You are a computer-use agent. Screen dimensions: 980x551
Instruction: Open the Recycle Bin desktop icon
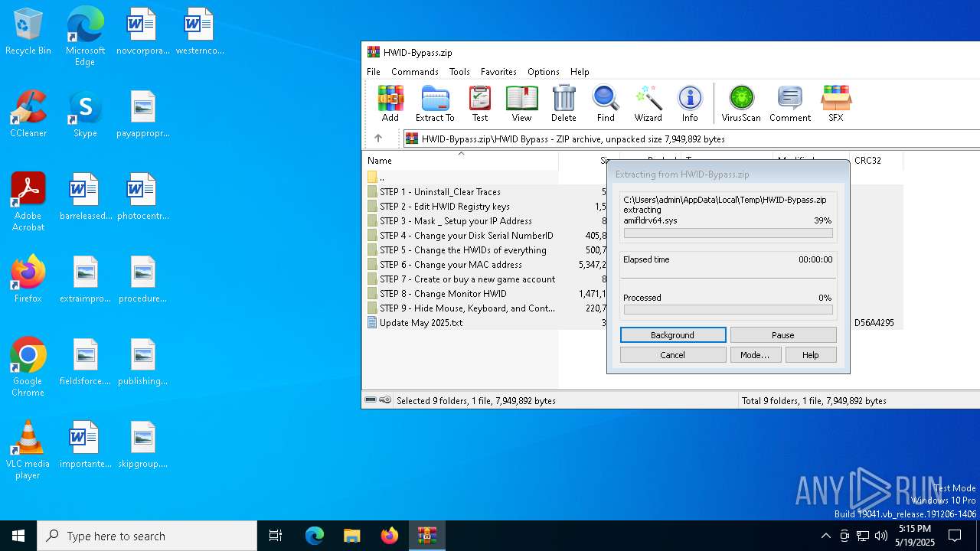(28, 31)
